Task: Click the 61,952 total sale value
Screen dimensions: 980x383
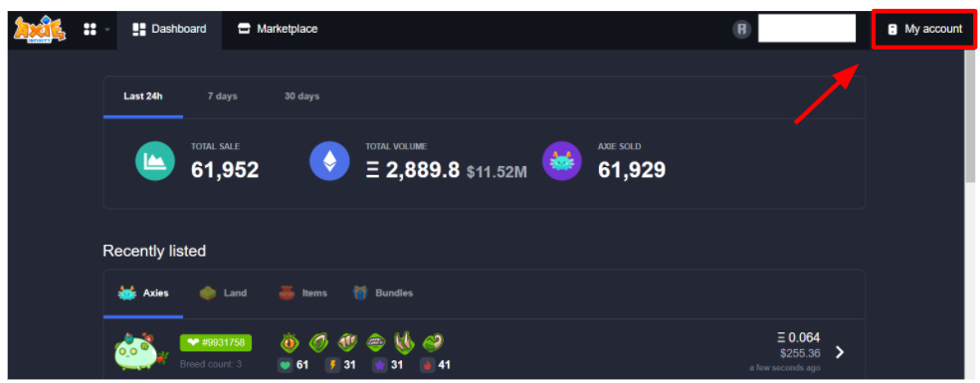Action: [225, 169]
